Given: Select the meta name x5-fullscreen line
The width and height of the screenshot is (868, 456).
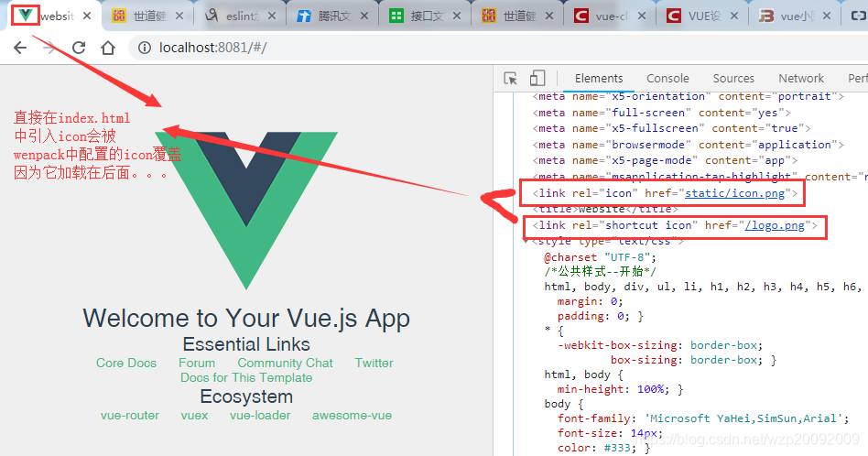Looking at the screenshot, I should pos(671,128).
